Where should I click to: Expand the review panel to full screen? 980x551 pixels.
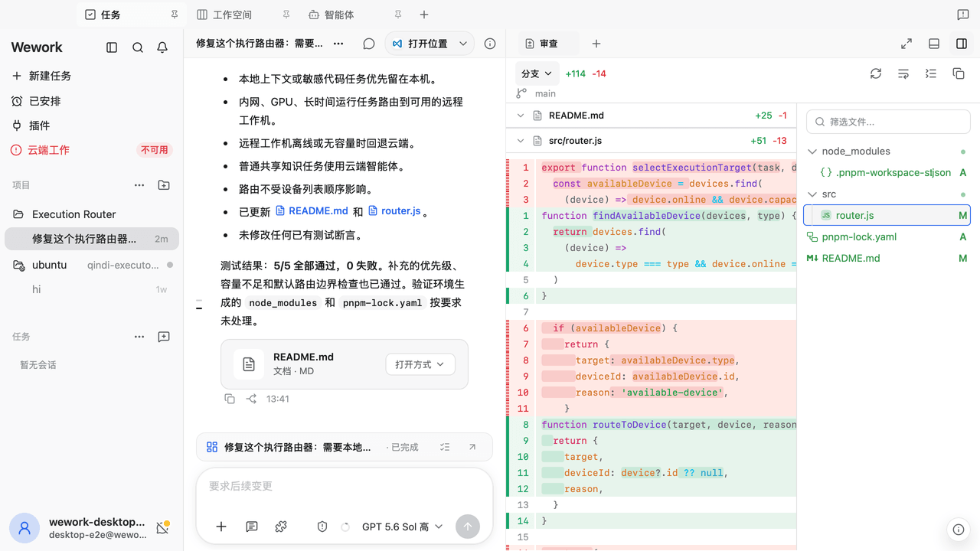tap(906, 44)
